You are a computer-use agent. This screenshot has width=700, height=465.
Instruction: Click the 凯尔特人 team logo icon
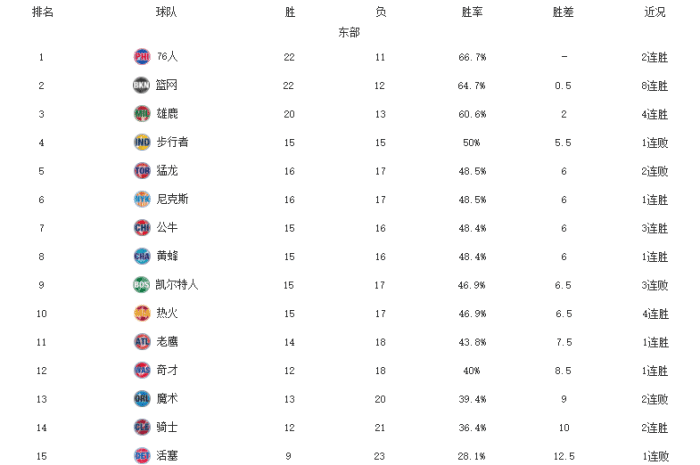click(141, 285)
